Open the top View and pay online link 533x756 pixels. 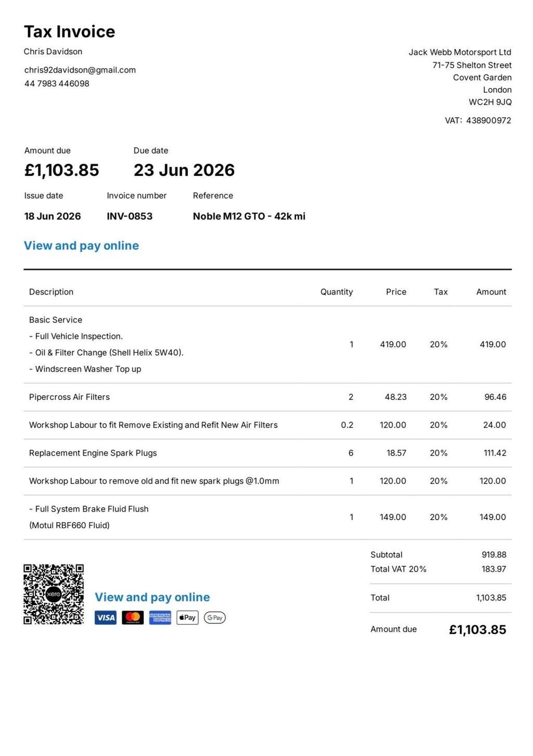coord(81,246)
